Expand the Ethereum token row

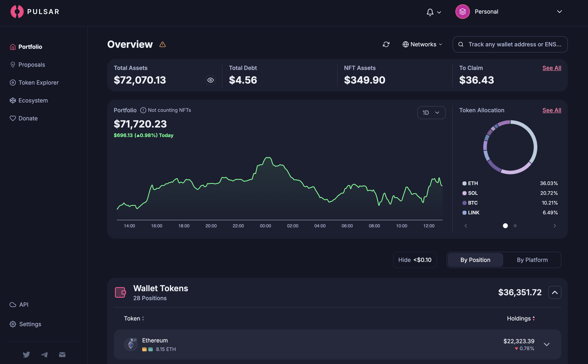[546, 344]
